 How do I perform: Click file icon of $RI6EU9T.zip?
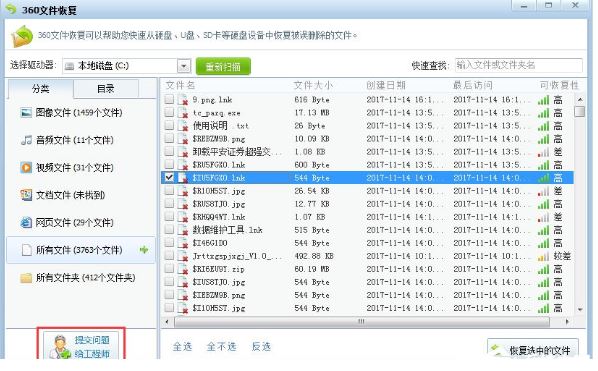[x=183, y=269]
